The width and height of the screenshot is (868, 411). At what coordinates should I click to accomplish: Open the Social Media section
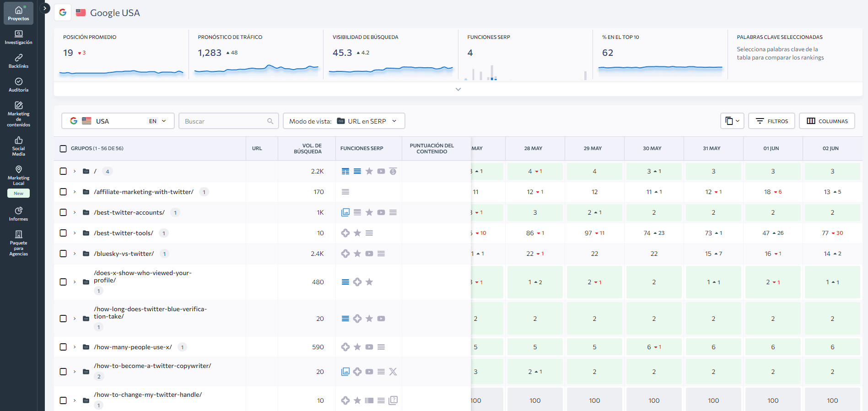point(18,146)
